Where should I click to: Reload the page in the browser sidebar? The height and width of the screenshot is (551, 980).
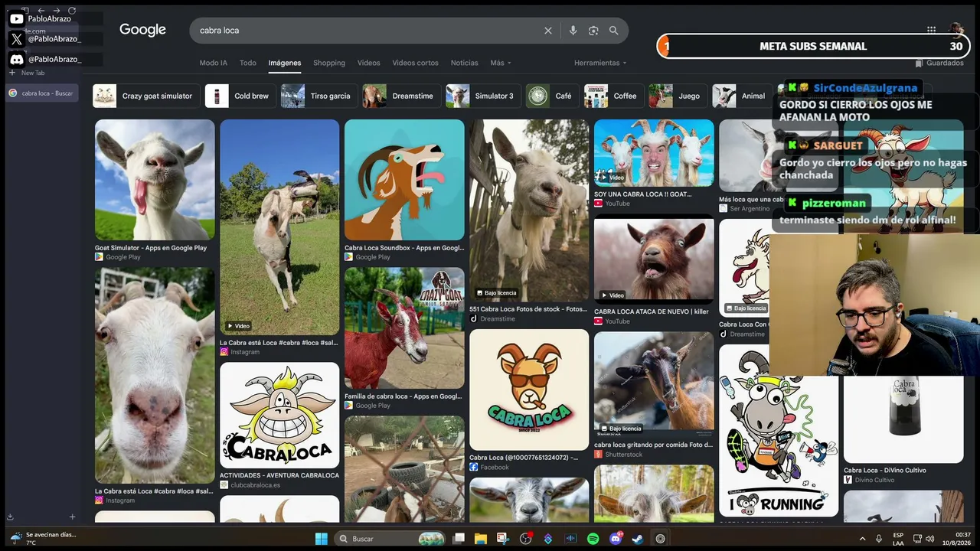point(72,11)
